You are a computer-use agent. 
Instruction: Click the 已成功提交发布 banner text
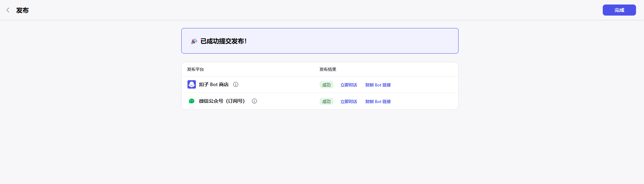coord(224,41)
